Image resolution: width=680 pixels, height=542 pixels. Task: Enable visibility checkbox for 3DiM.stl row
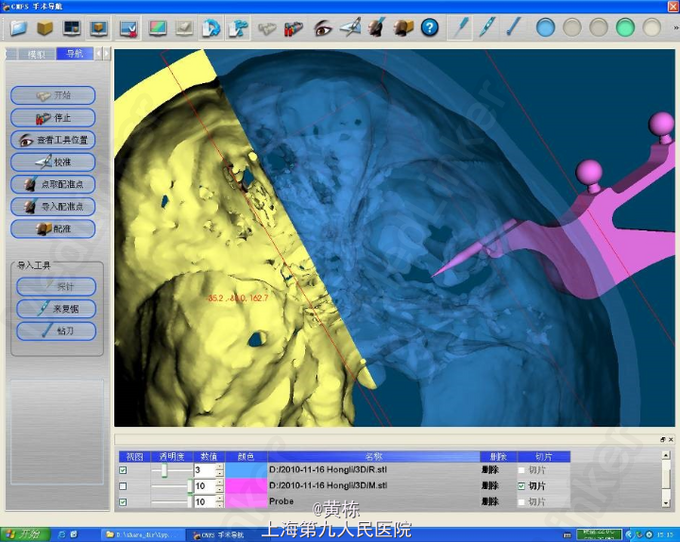pyautogui.click(x=123, y=486)
